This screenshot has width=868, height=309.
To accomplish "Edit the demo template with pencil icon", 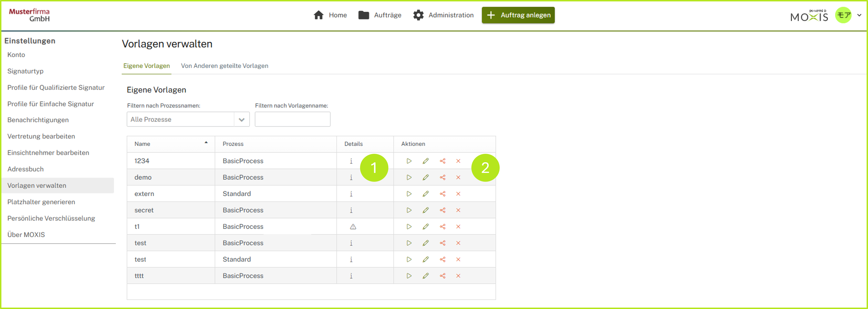I will (x=426, y=178).
